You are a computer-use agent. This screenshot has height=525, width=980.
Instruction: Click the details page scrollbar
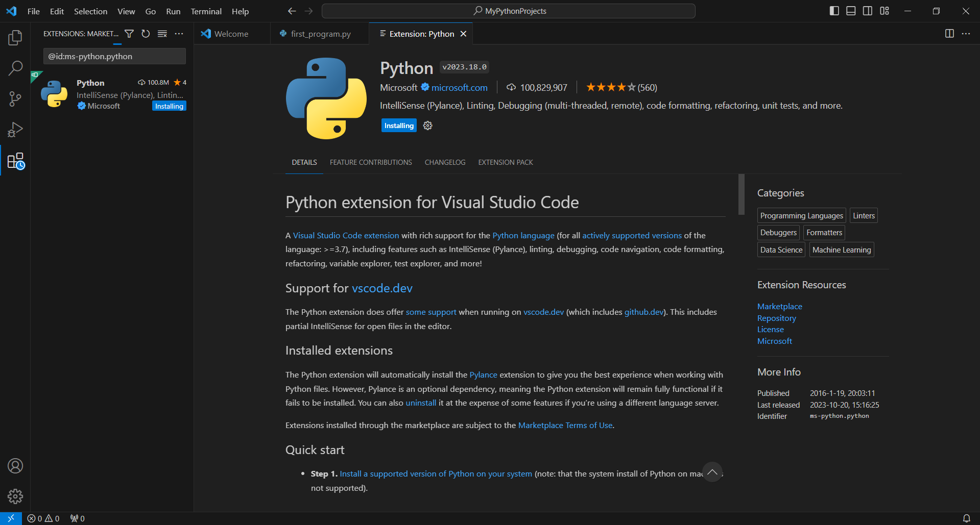(x=742, y=194)
